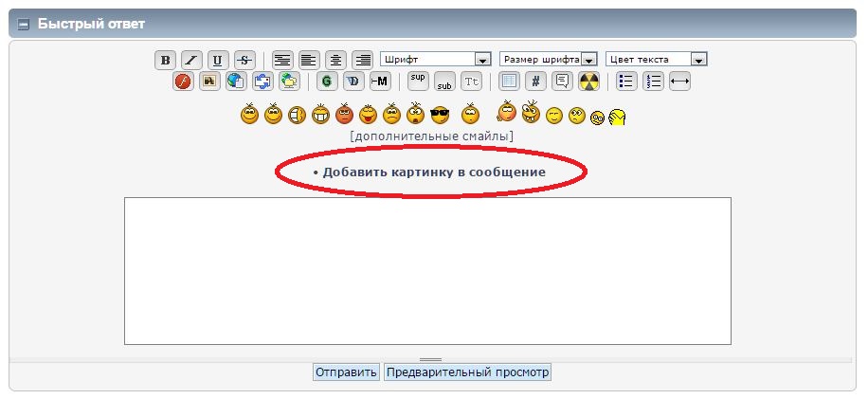Click the blue circular arrows icon
The width and height of the screenshot is (868, 399).
coord(262,82)
